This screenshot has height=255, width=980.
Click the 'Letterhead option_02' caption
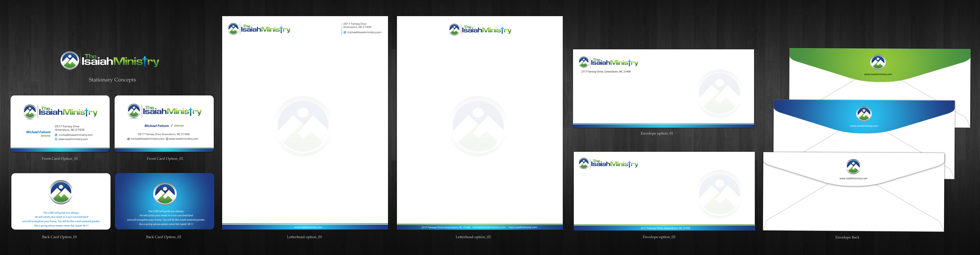pos(473,237)
